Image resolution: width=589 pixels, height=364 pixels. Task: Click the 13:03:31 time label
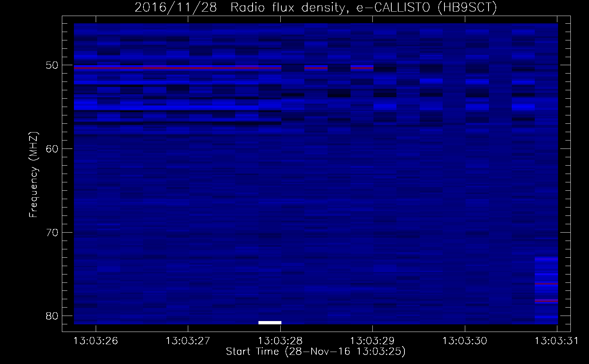pyautogui.click(x=557, y=341)
